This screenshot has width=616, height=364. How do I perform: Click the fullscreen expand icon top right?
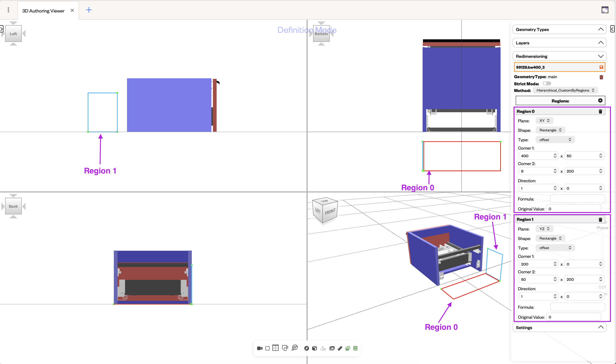coord(605,10)
